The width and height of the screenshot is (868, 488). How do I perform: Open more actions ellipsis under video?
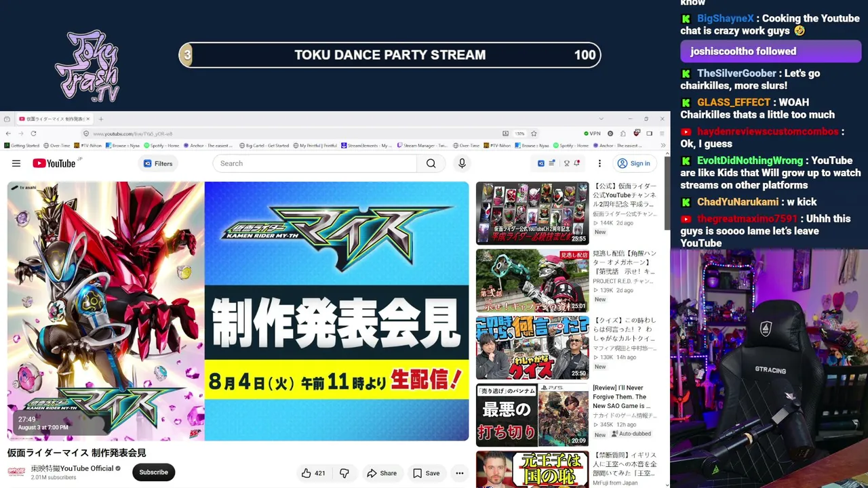tap(460, 473)
